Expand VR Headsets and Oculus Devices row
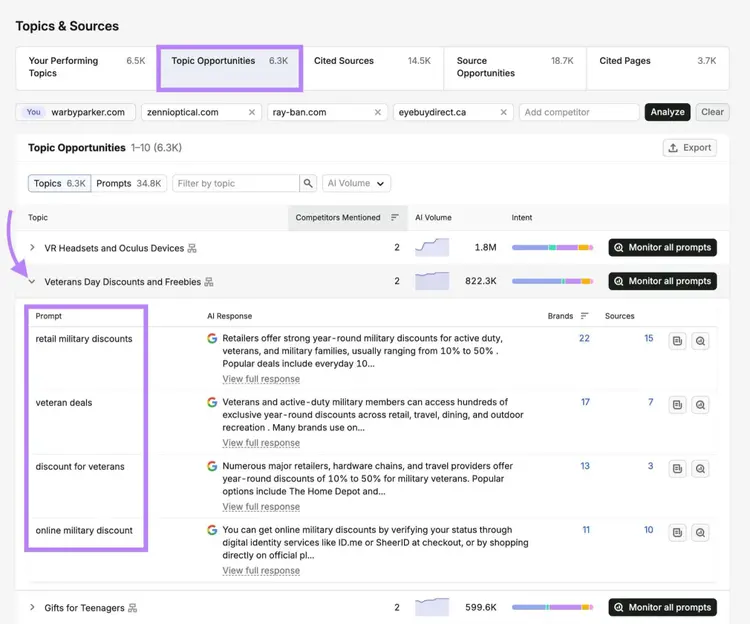The width and height of the screenshot is (750, 624). click(32, 248)
